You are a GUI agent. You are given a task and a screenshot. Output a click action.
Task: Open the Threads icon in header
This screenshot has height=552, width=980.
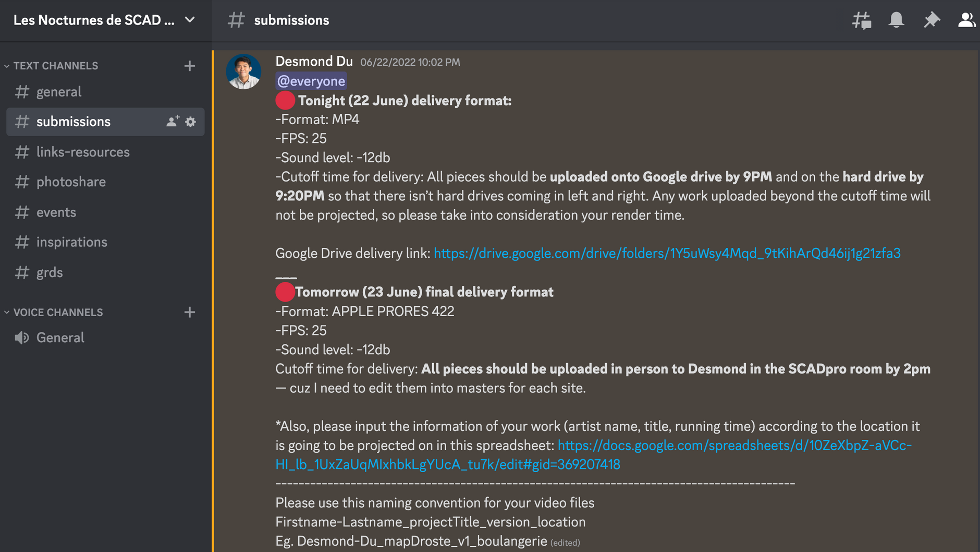click(x=862, y=20)
